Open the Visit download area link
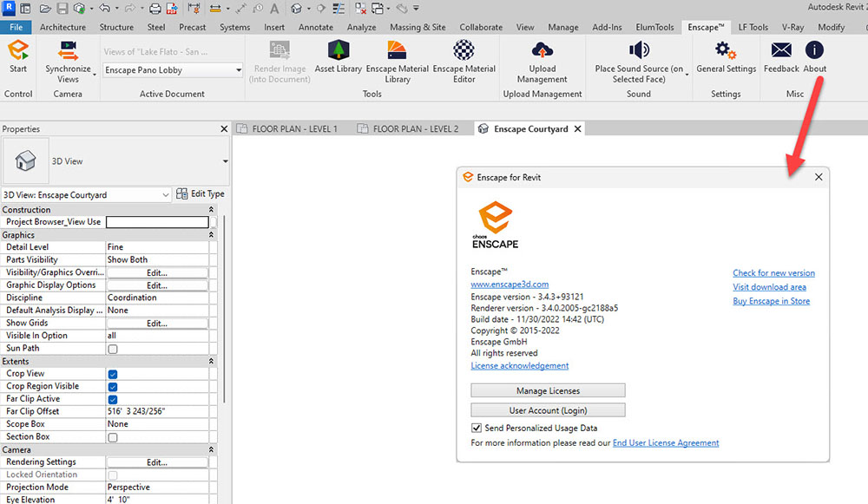The image size is (868, 504). pyautogui.click(x=769, y=286)
